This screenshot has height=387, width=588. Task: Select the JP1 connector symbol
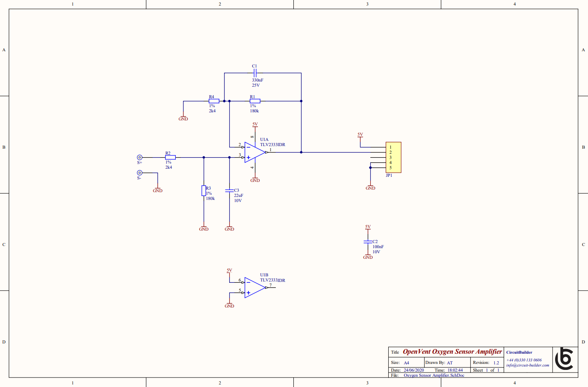click(x=393, y=157)
